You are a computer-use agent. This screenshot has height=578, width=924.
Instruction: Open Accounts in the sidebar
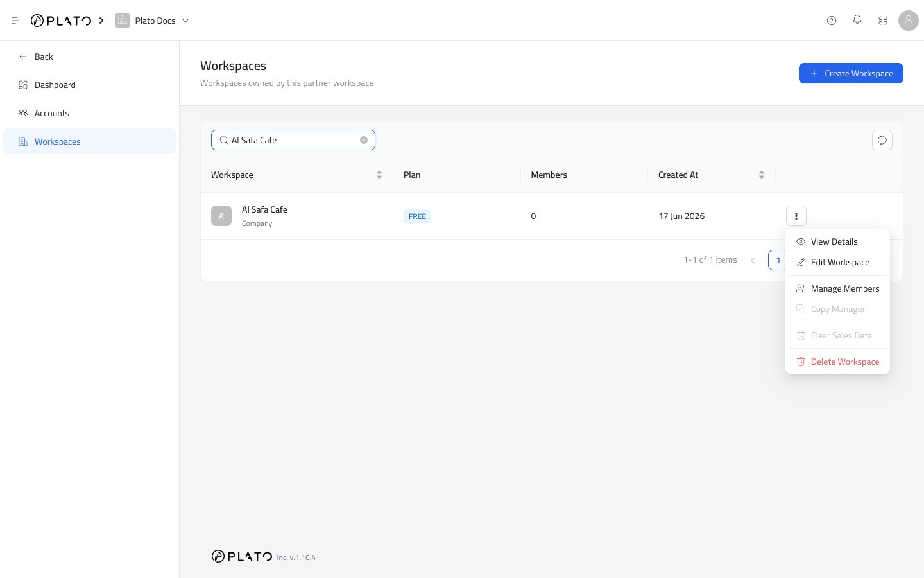tap(90, 113)
